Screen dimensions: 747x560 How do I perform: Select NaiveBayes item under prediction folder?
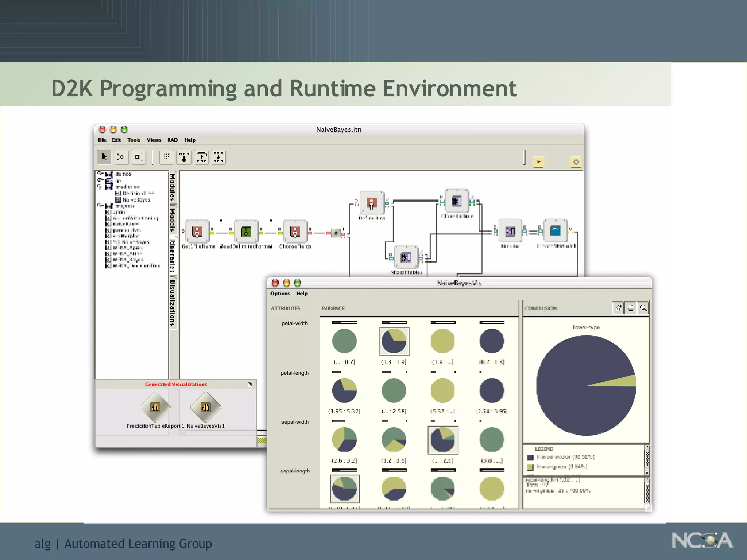coord(136,199)
